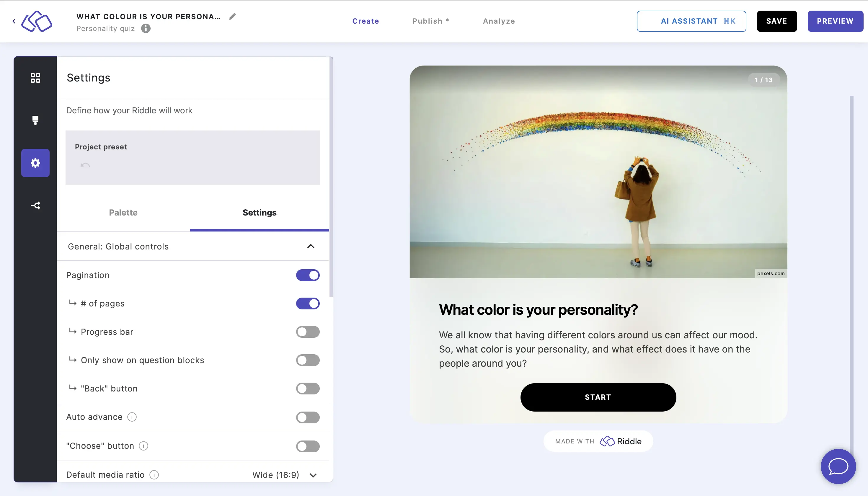Click the flag/marker sidebar icon
Screen dimensions: 868x496
coord(35,120)
